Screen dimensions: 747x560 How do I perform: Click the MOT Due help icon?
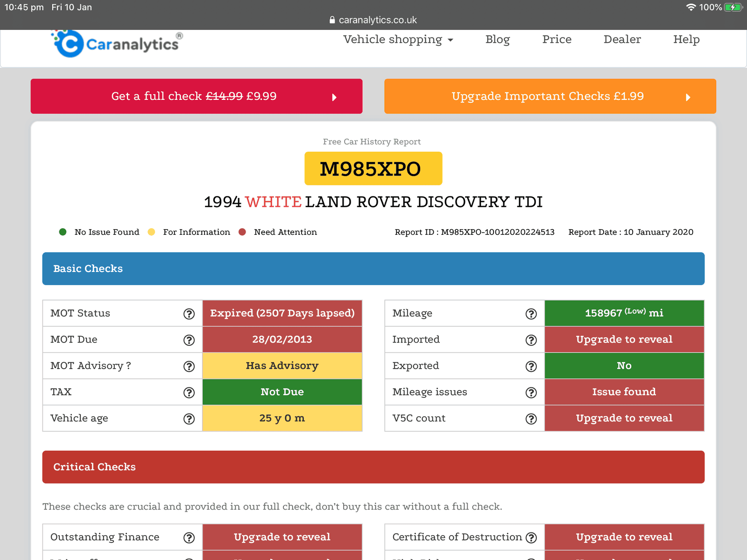click(x=189, y=340)
